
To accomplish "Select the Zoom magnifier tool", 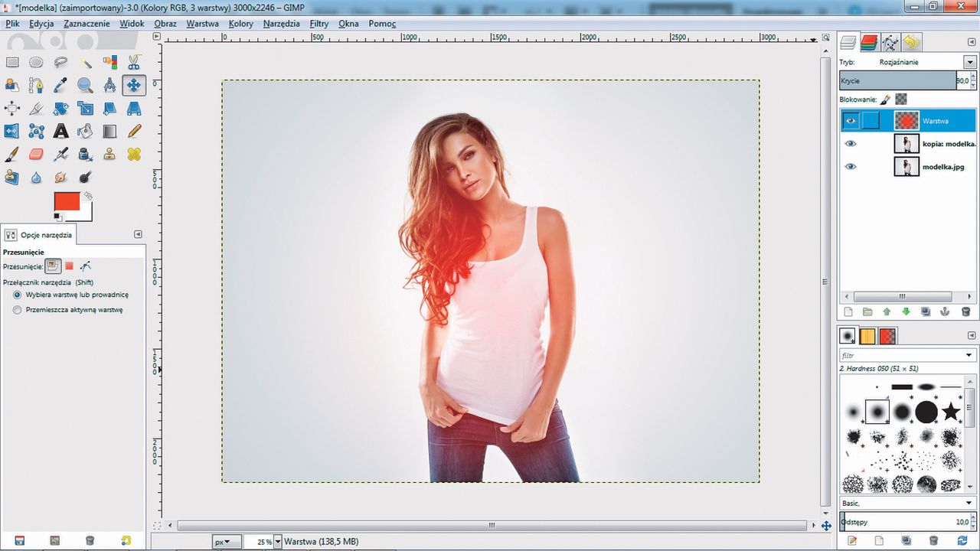I will click(85, 86).
